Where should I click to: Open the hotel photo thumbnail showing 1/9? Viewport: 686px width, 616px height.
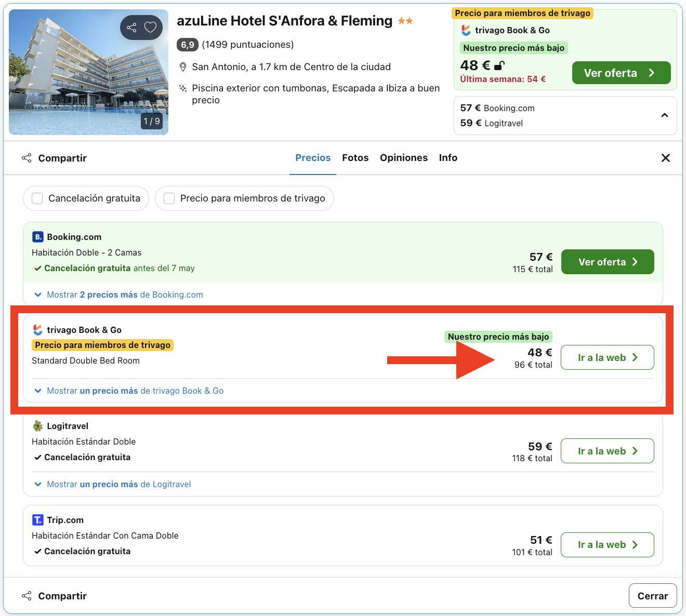click(x=88, y=72)
